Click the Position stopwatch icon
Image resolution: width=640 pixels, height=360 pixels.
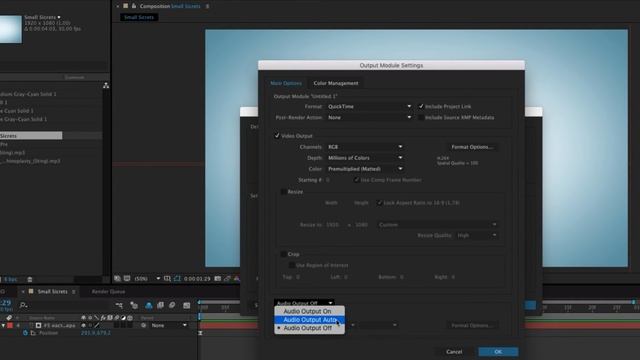pyautogui.click(x=25, y=333)
